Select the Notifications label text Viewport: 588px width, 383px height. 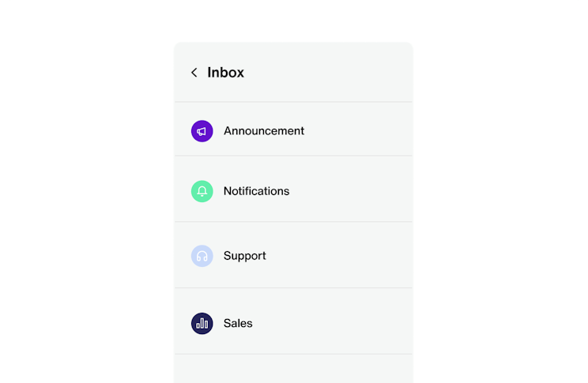pos(256,191)
